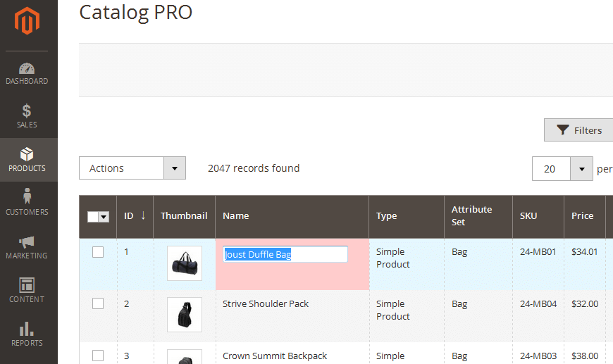Image resolution: width=613 pixels, height=364 pixels.
Task: Open the Content layout icon
Action: click(27, 285)
